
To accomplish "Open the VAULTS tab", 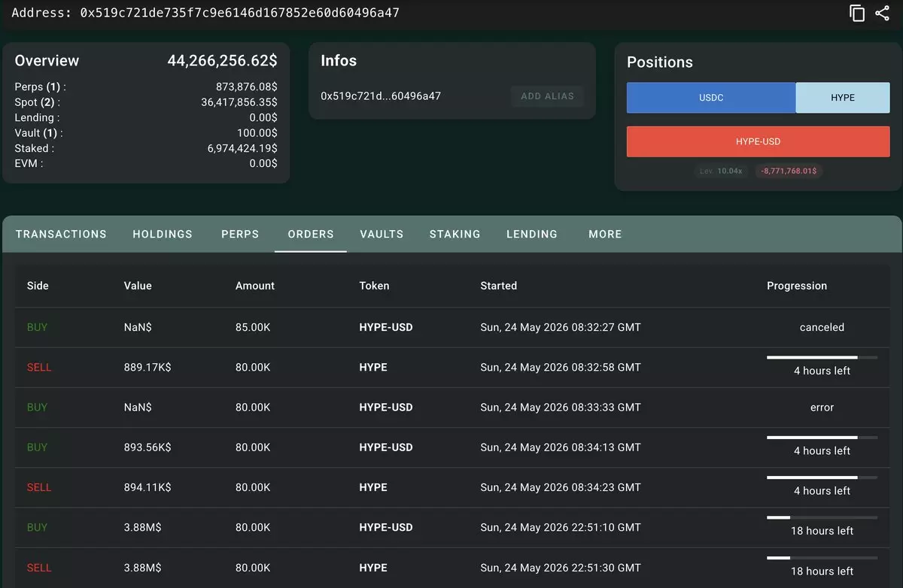I will [382, 234].
